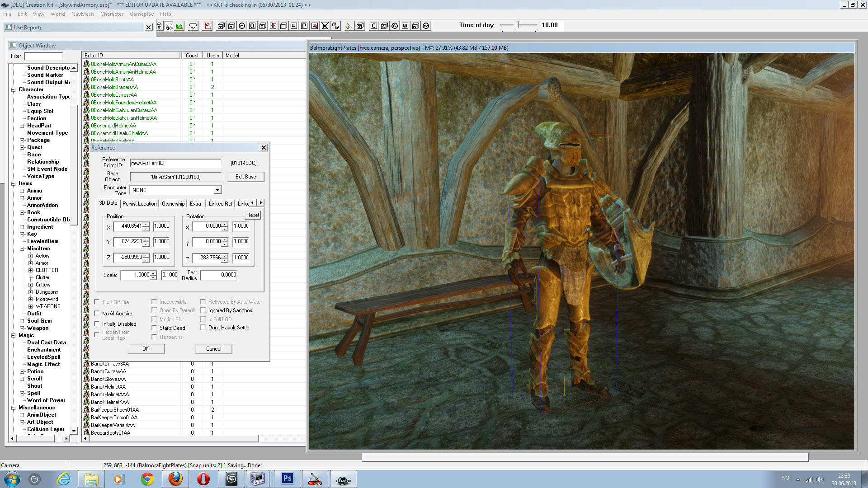Open Photoshop from the taskbar
The width and height of the screenshot is (868, 488).
coord(287,479)
